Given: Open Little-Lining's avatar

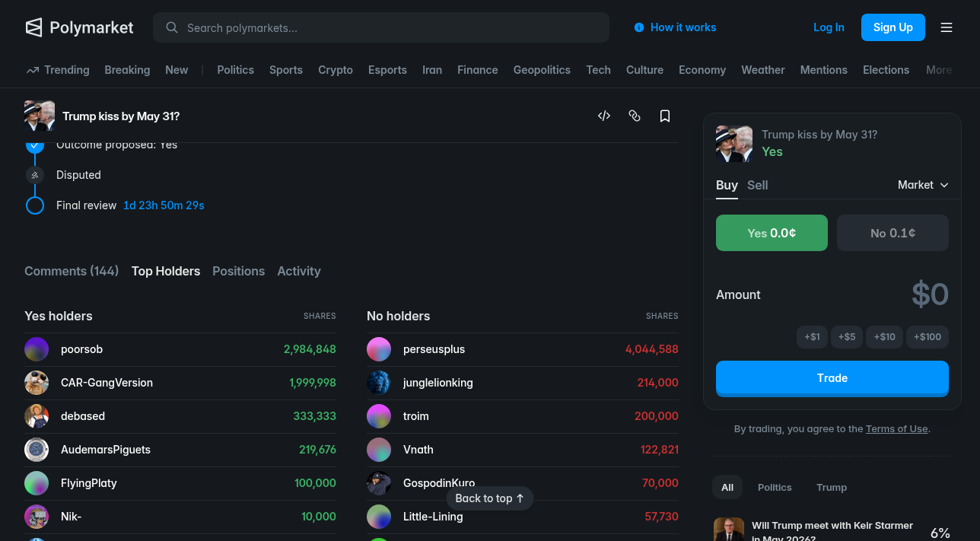Looking at the screenshot, I should pyautogui.click(x=379, y=517).
